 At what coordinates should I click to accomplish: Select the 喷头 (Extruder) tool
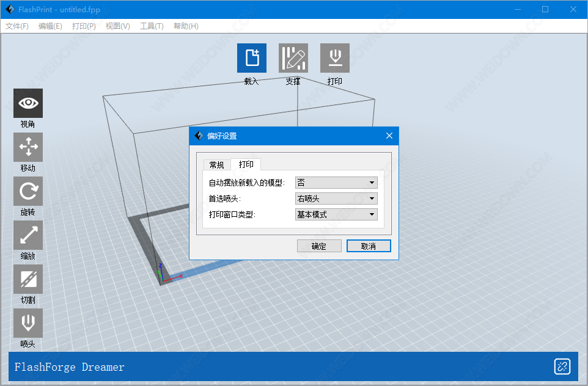point(28,323)
